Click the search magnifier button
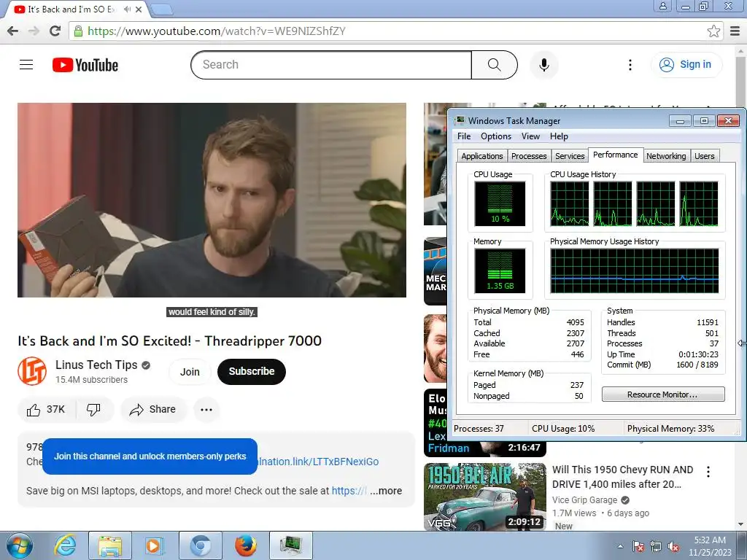 coord(494,65)
